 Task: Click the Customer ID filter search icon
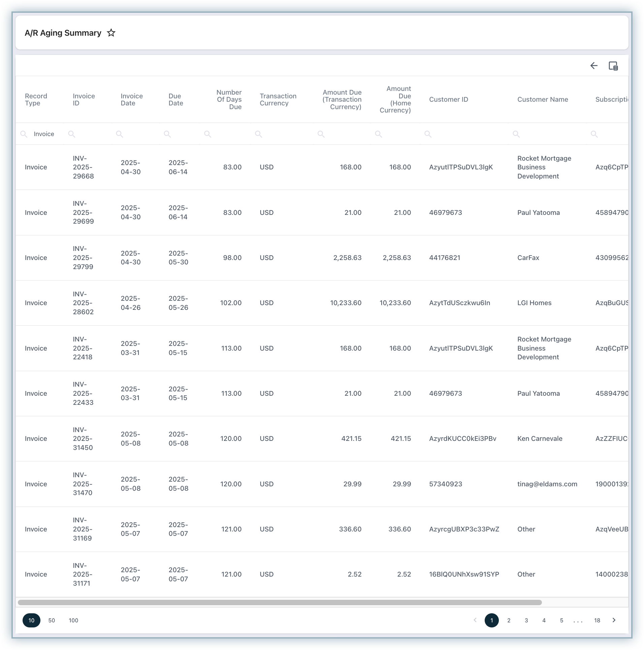pyautogui.click(x=428, y=134)
